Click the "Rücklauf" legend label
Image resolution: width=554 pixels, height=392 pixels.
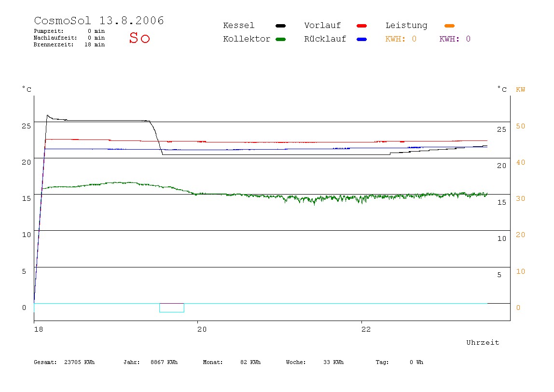[325, 39]
